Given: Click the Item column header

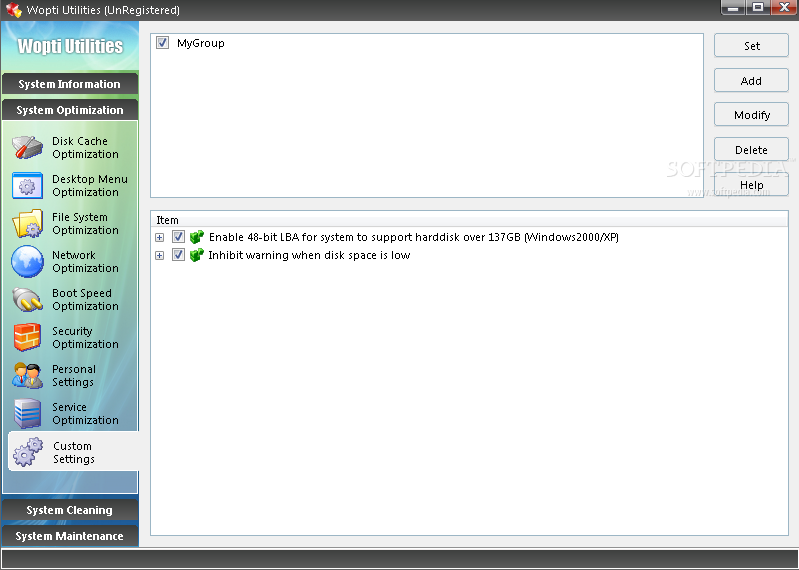Looking at the screenshot, I should (x=469, y=220).
